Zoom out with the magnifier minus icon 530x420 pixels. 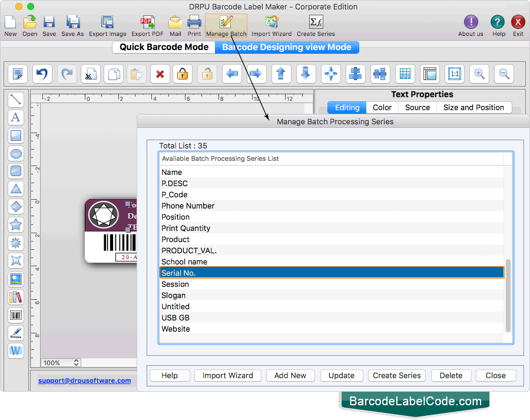pyautogui.click(x=504, y=74)
